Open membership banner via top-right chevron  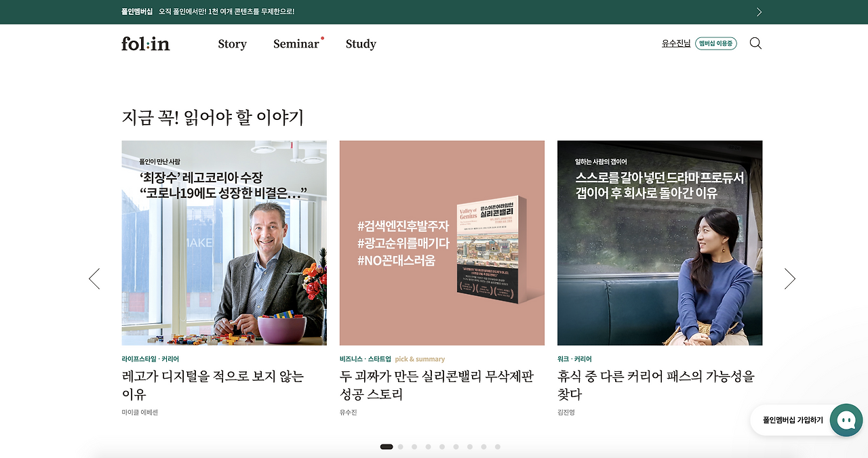pyautogui.click(x=758, y=12)
